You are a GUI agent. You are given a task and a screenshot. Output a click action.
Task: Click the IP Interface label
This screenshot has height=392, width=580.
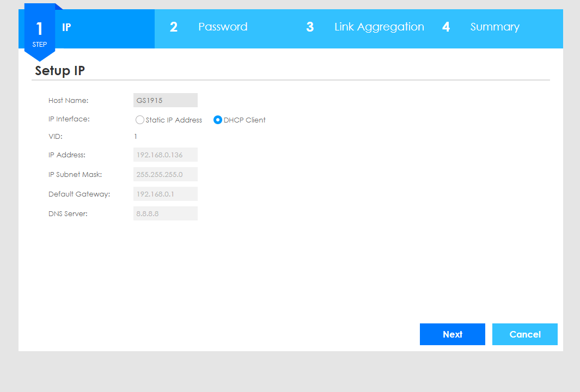[69, 119]
